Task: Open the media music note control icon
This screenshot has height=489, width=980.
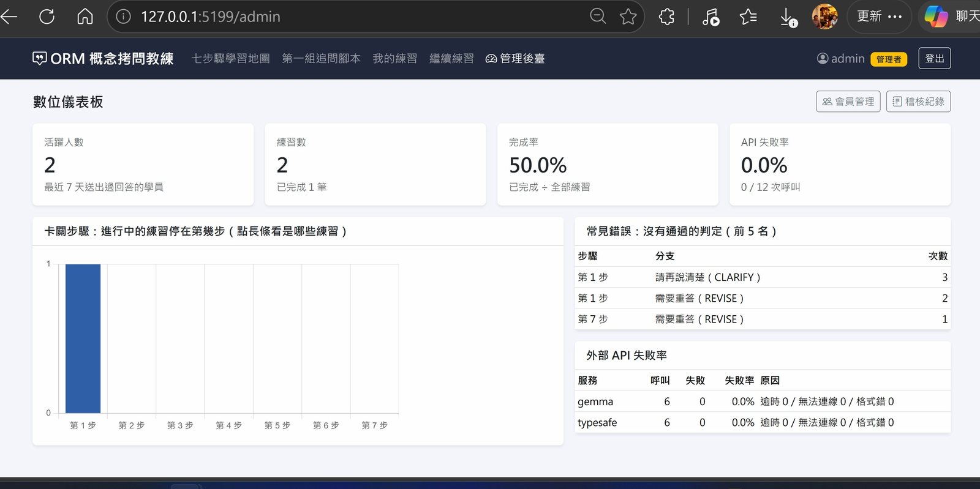Action: click(x=710, y=17)
